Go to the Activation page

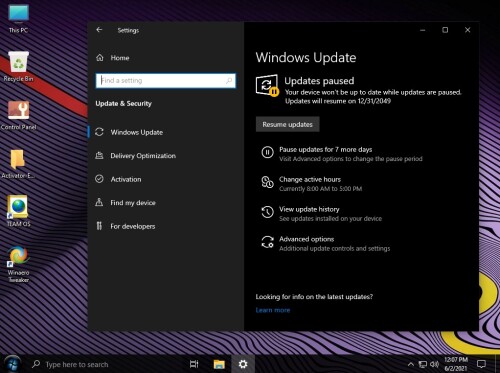coord(126,179)
